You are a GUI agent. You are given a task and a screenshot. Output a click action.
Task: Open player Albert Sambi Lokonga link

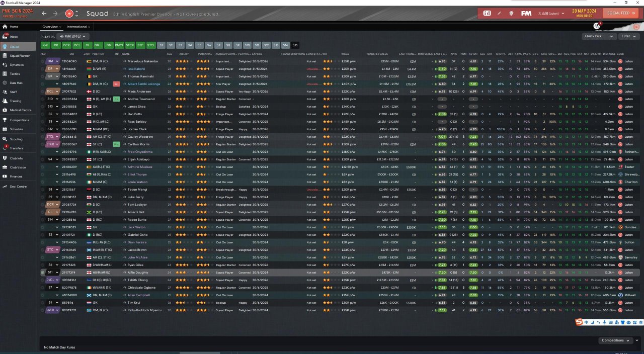pyautogui.click(x=144, y=84)
